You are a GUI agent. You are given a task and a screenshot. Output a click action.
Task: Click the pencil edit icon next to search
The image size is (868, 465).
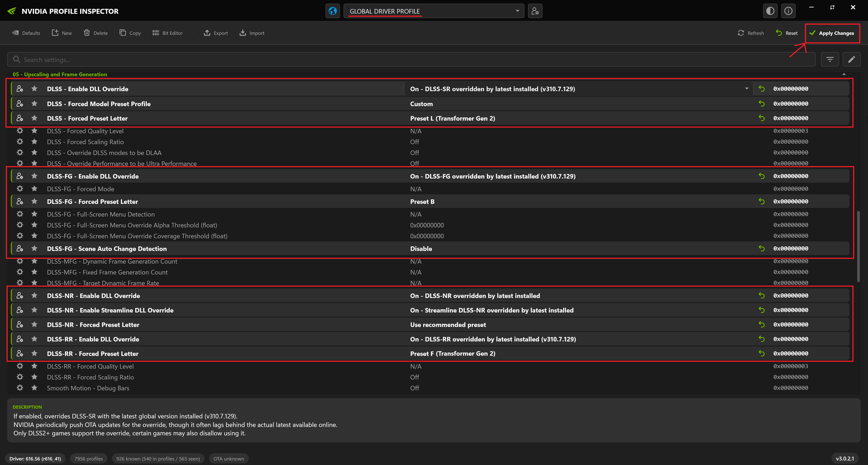[x=851, y=60]
